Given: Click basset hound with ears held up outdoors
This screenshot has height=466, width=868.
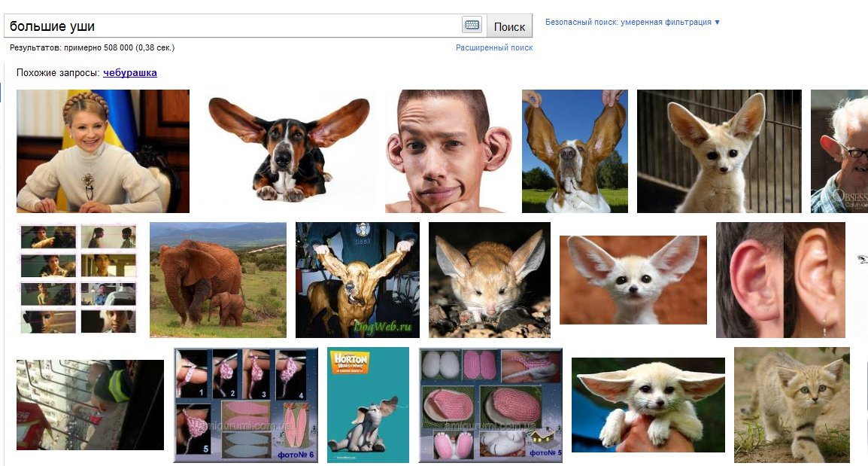Looking at the screenshot, I should point(575,151).
